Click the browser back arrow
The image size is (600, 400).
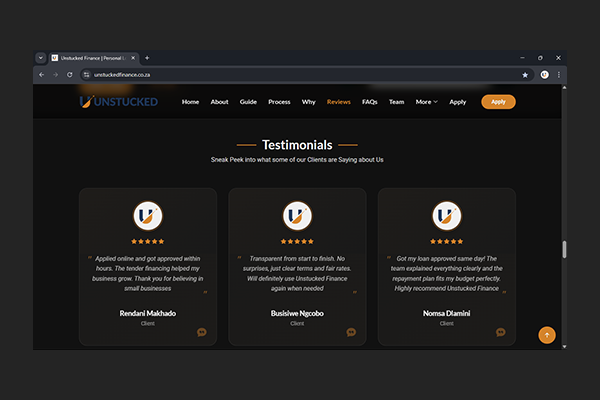(x=41, y=75)
